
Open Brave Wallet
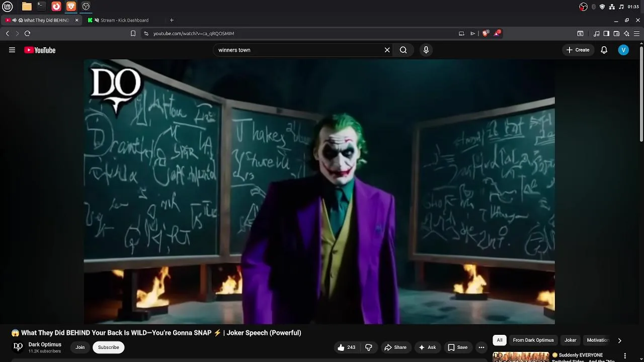[x=616, y=33]
